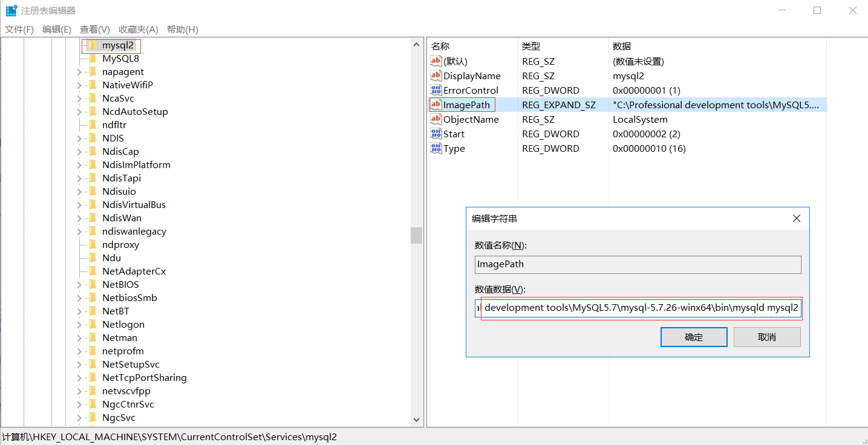Viewport: 868px width, 445px height.
Task: Expand the NetTcpPortSharing tree node
Action: tap(79, 378)
